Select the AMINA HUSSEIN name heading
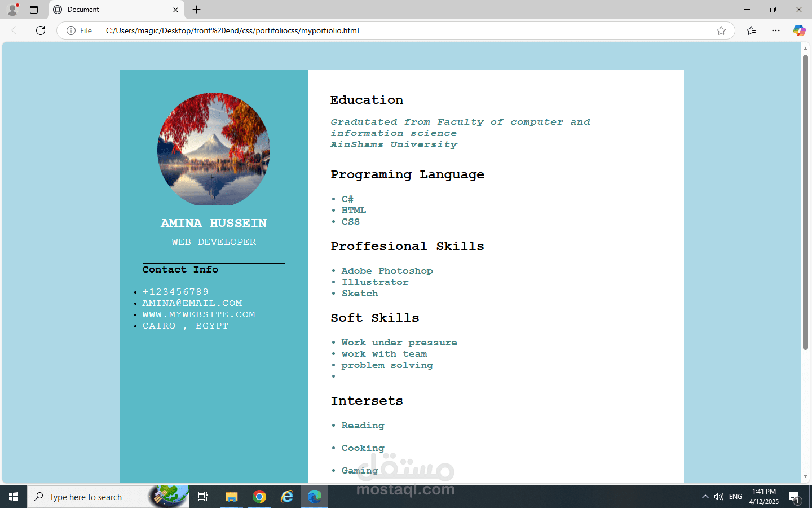The height and width of the screenshot is (508, 812). coord(214,224)
